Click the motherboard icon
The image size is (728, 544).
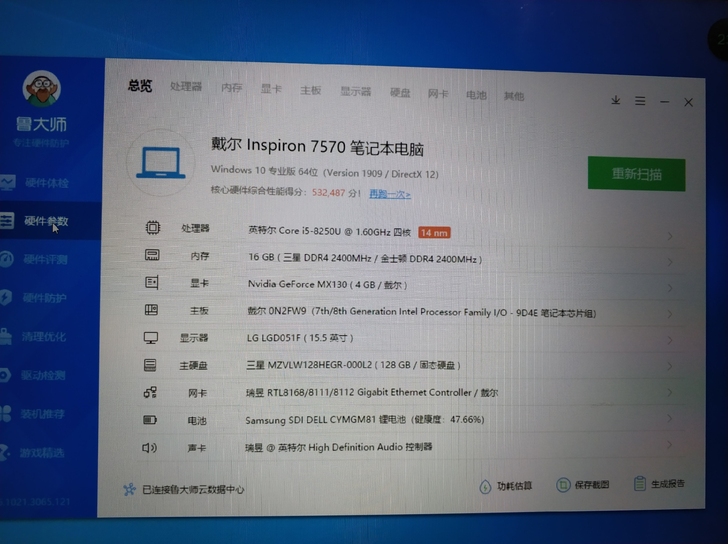151,310
